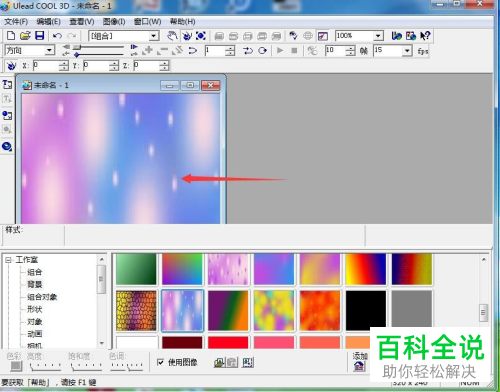Select 背景 in the studio tree
Screen dimensions: 500x392
pyautogui.click(x=34, y=284)
